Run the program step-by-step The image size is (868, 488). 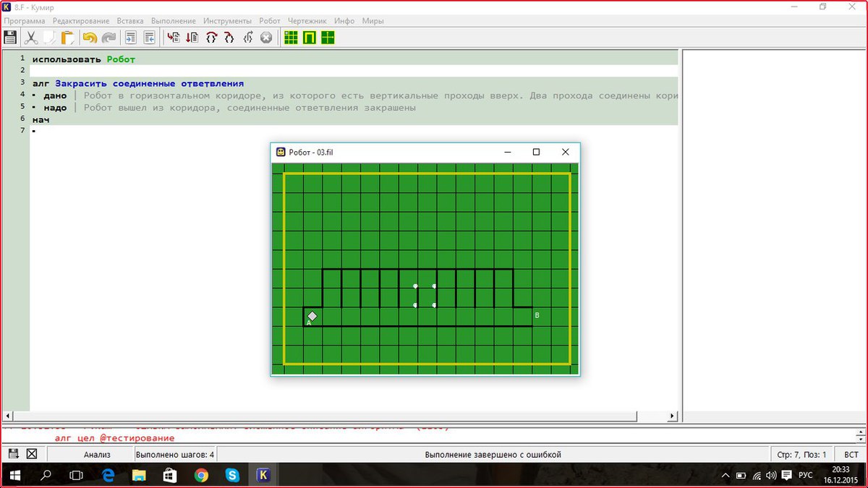point(191,38)
